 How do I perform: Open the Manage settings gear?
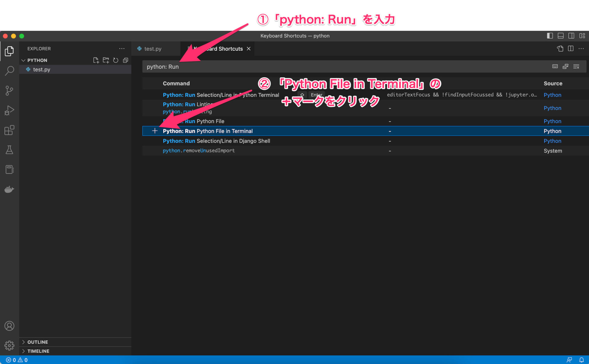point(9,345)
